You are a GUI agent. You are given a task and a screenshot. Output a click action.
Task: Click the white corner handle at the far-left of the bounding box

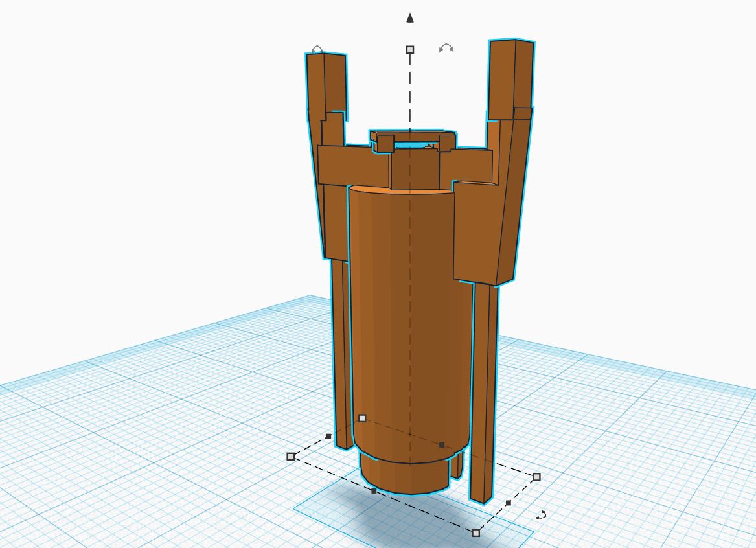[x=291, y=457]
